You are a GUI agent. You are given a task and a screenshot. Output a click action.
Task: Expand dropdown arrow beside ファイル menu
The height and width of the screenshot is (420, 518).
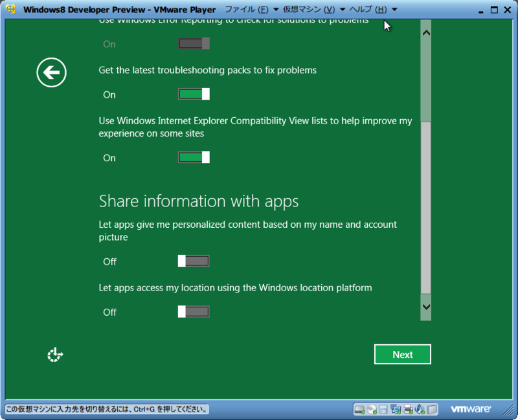click(276, 10)
